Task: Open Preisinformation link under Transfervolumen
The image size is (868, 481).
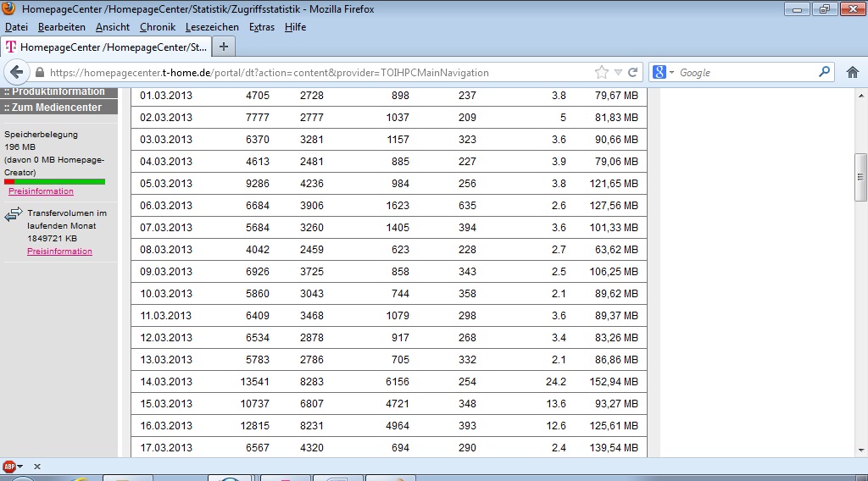Action: tap(59, 252)
